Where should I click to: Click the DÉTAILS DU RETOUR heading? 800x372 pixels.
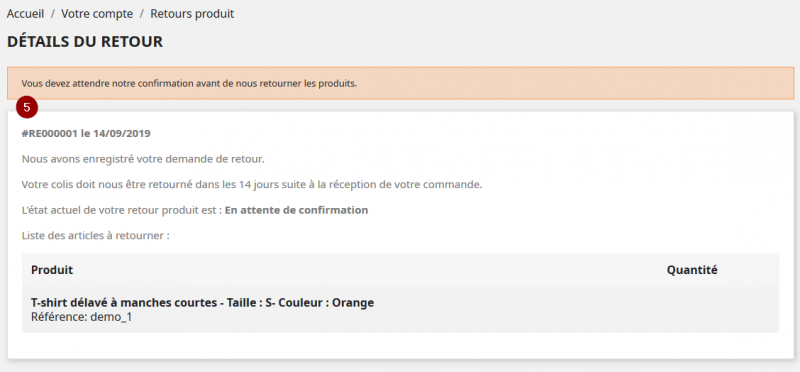[x=85, y=42]
